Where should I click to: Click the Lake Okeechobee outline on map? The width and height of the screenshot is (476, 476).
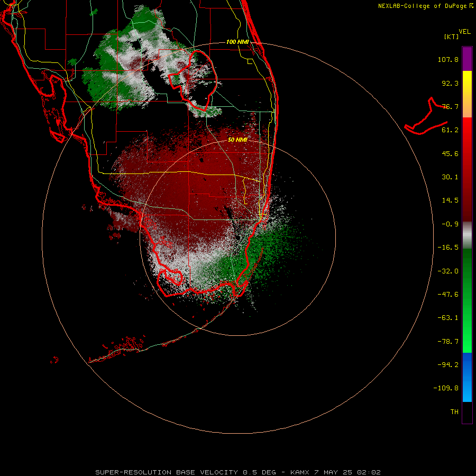(x=193, y=80)
